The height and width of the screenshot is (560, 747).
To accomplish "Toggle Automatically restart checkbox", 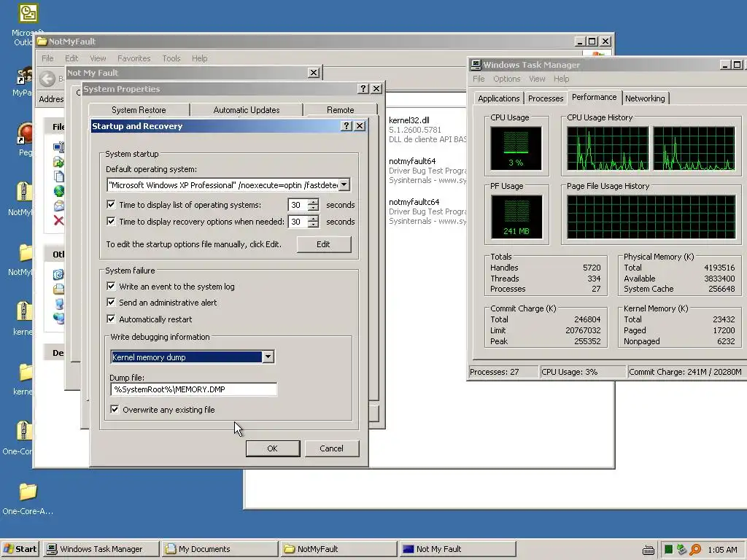I will (111, 319).
